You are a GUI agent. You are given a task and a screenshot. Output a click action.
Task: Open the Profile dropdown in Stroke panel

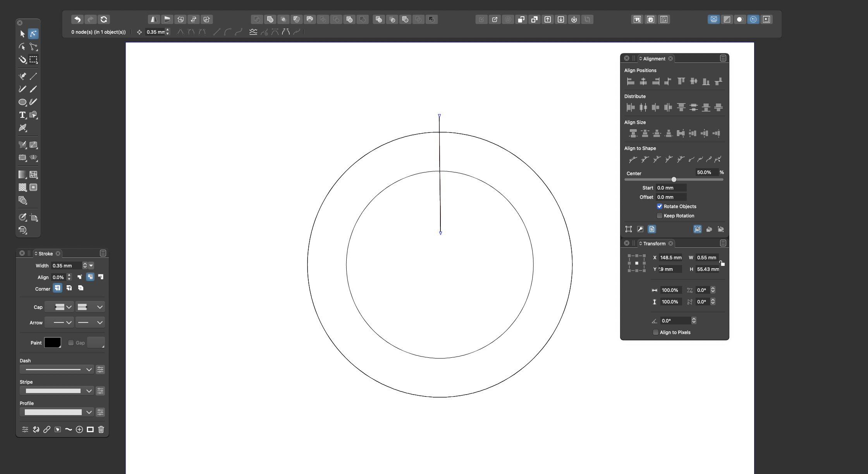pos(88,412)
